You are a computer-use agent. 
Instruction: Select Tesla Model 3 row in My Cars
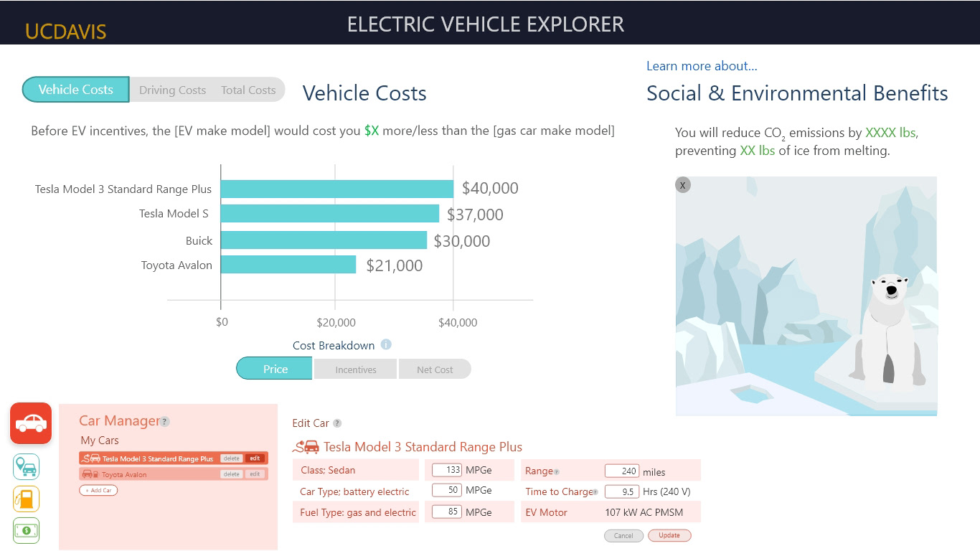pyautogui.click(x=173, y=458)
